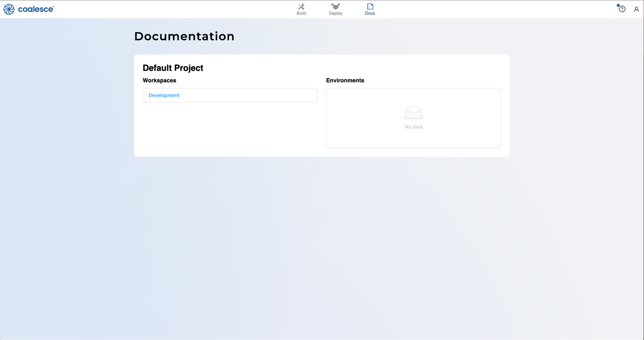Open the help question mark icon

coord(622,9)
